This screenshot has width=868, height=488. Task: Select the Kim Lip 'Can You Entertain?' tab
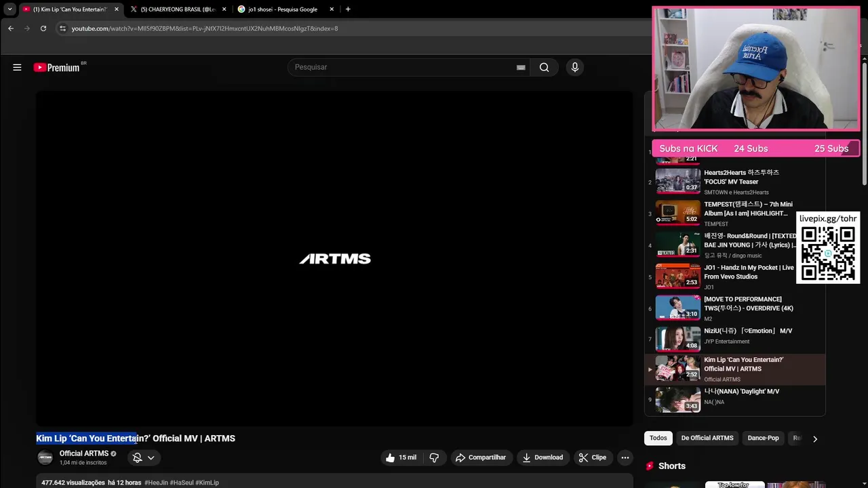tap(71, 9)
